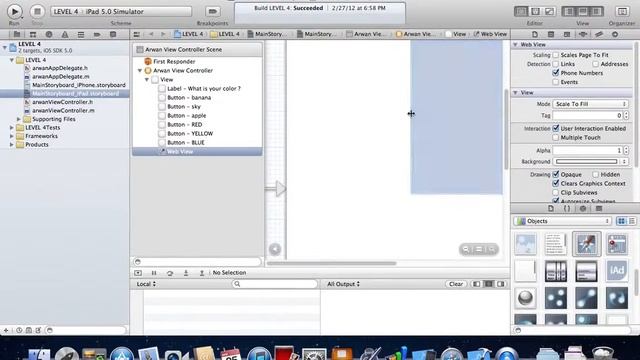Viewport: 640px width, 360px height.
Task: Toggle the Breakpoints button
Action: point(212,11)
